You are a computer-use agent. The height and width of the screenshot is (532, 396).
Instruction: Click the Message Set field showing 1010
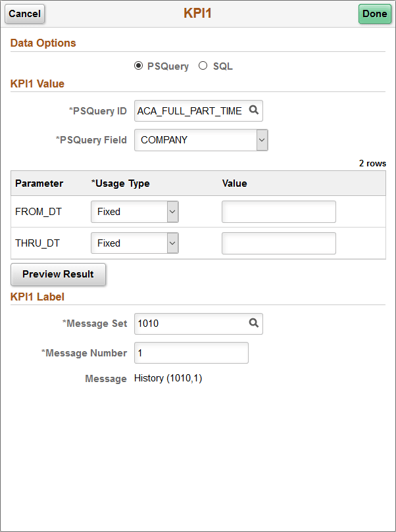[x=184, y=324]
